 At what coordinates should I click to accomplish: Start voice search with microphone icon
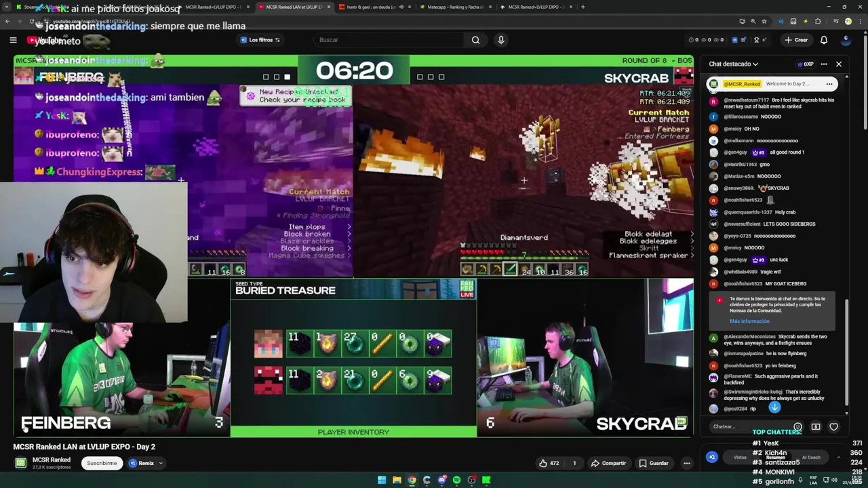[501, 40]
